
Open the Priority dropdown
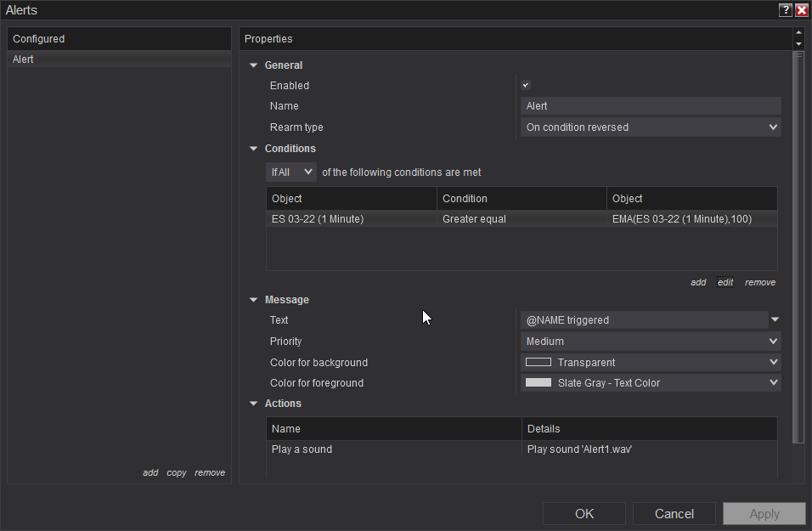click(651, 342)
